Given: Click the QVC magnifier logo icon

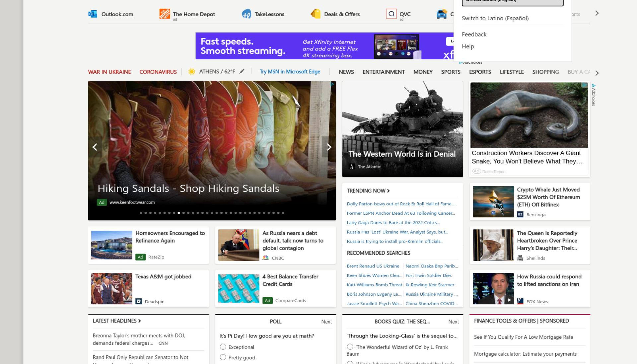Looking at the screenshot, I should pos(391,14).
